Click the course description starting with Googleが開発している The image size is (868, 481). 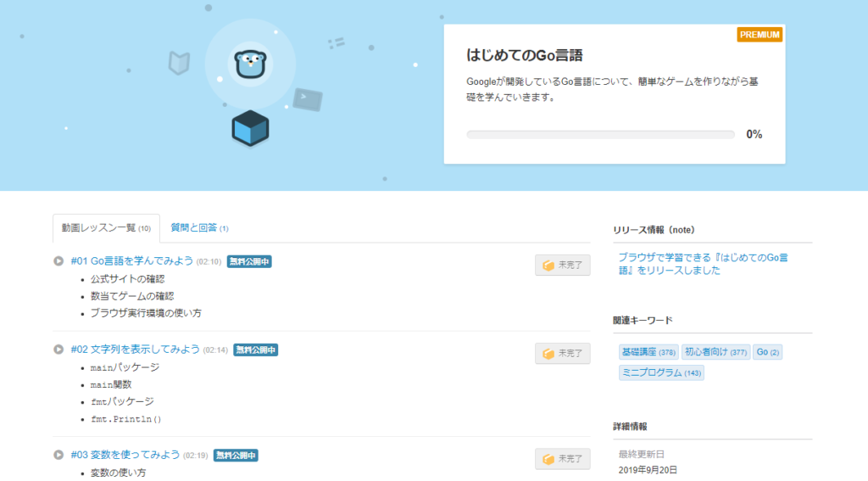click(x=612, y=89)
